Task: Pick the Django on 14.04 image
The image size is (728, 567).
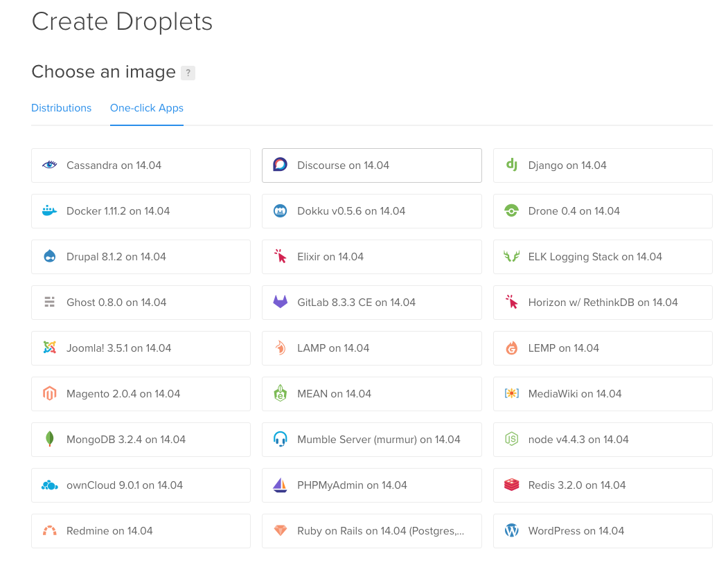Action: (603, 165)
